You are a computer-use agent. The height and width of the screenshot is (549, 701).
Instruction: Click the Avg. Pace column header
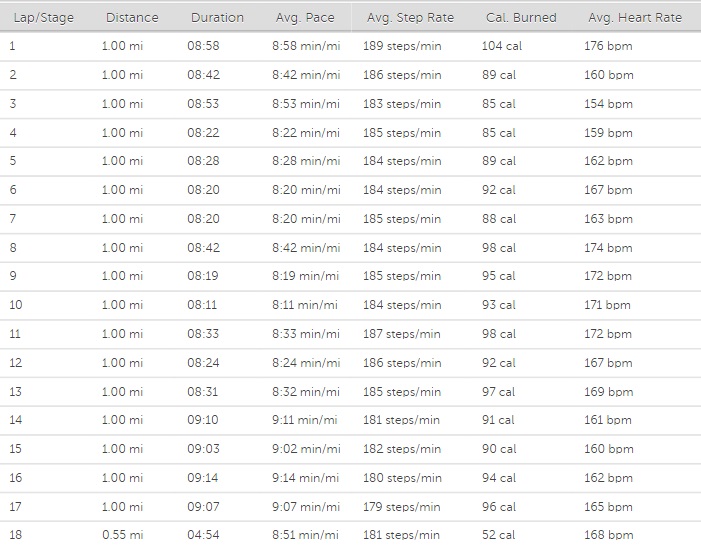pyautogui.click(x=305, y=17)
